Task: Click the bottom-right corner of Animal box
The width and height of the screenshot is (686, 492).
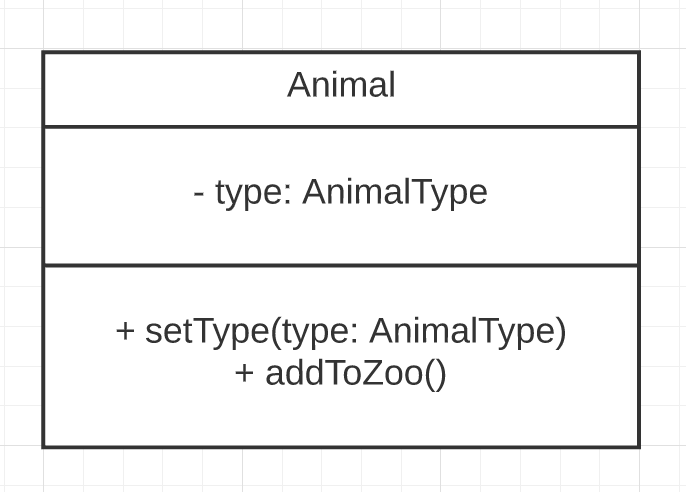Action: (x=639, y=447)
